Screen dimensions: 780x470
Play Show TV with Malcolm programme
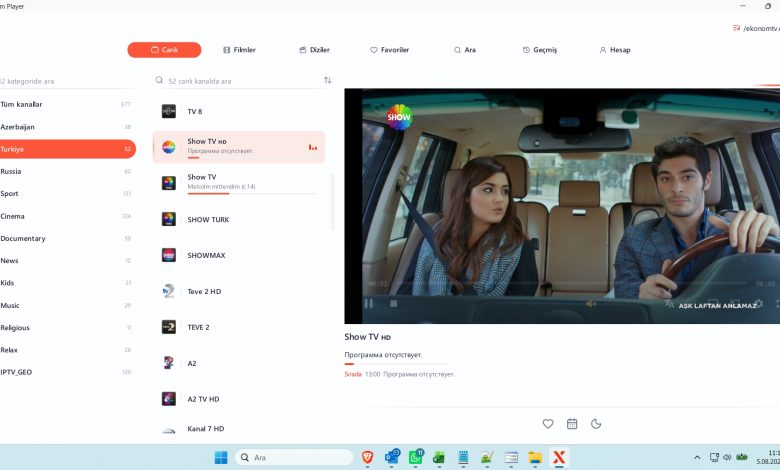pos(239,183)
